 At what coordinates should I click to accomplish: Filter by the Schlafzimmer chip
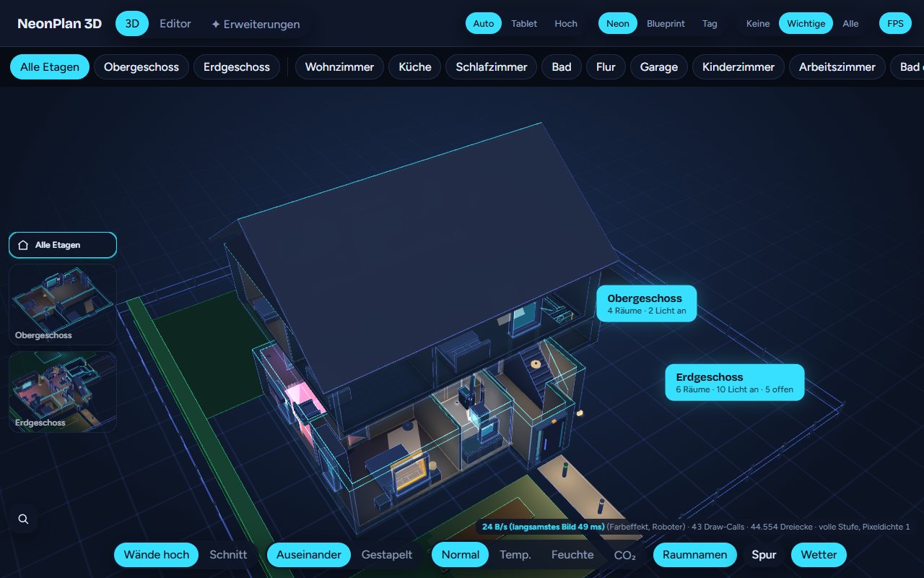click(x=492, y=67)
